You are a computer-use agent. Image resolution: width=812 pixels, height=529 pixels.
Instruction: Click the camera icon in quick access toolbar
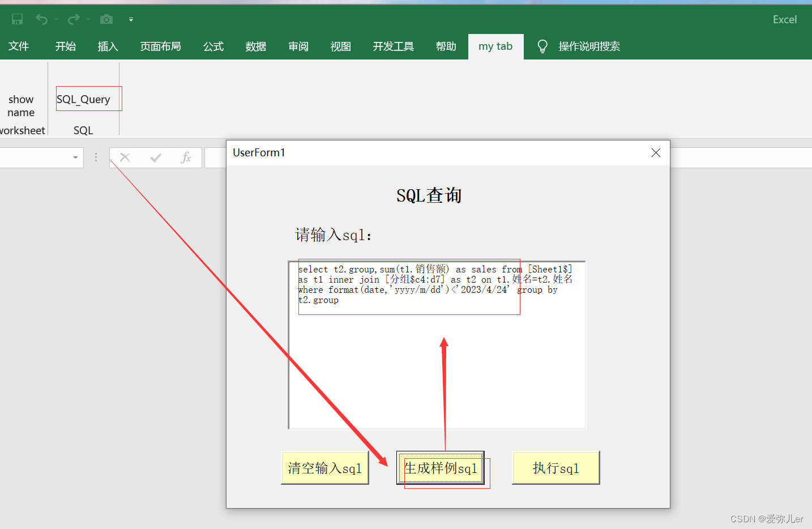[x=106, y=19]
